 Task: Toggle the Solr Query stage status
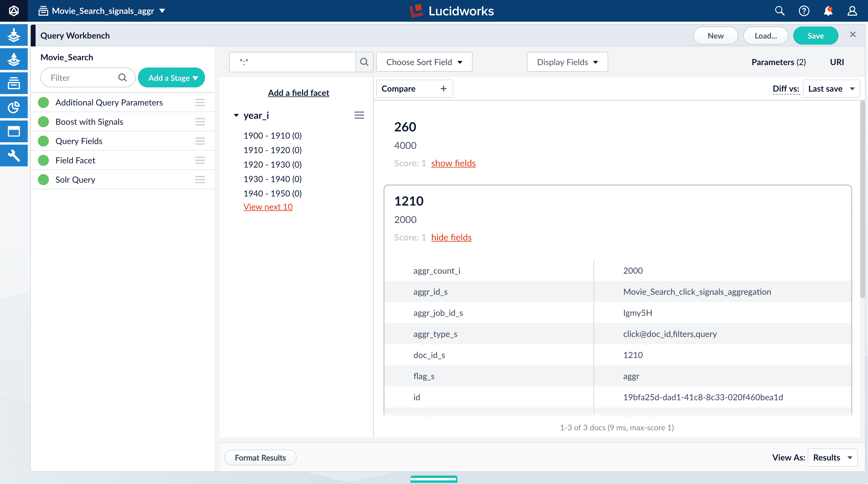[43, 180]
